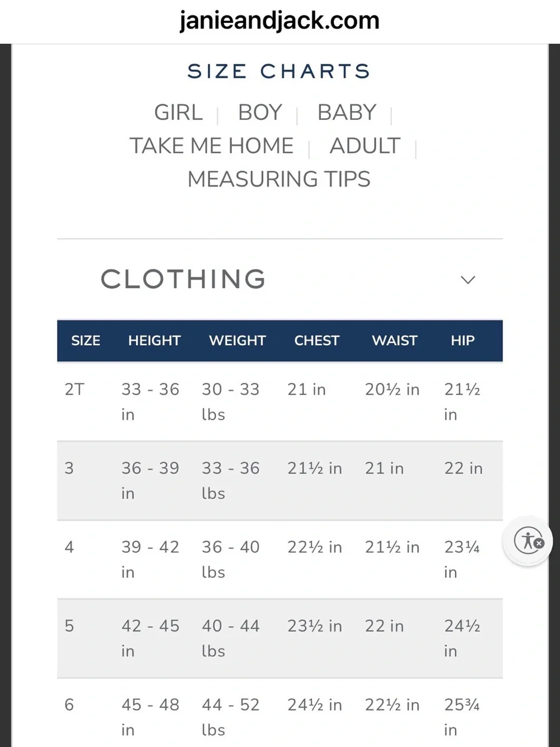
Task: Click the HEIGHT column header
Action: coord(155,341)
